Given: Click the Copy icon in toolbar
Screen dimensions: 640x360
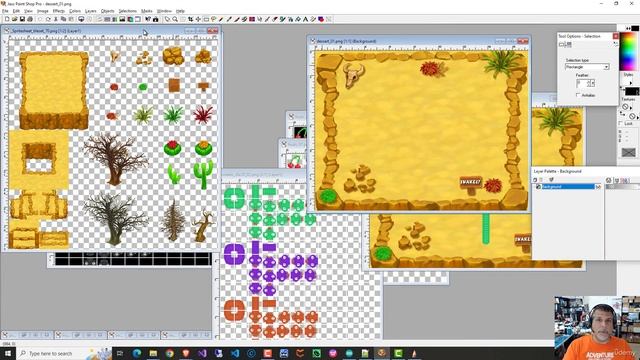Looking at the screenshot, I should (x=63, y=19).
